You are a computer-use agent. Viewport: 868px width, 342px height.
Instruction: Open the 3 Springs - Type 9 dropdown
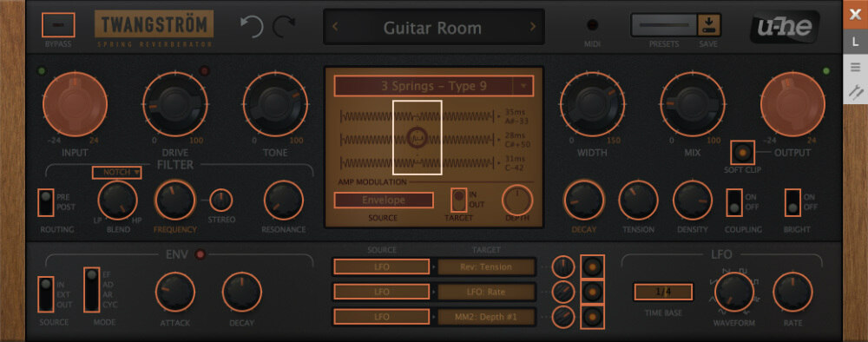pos(433,86)
